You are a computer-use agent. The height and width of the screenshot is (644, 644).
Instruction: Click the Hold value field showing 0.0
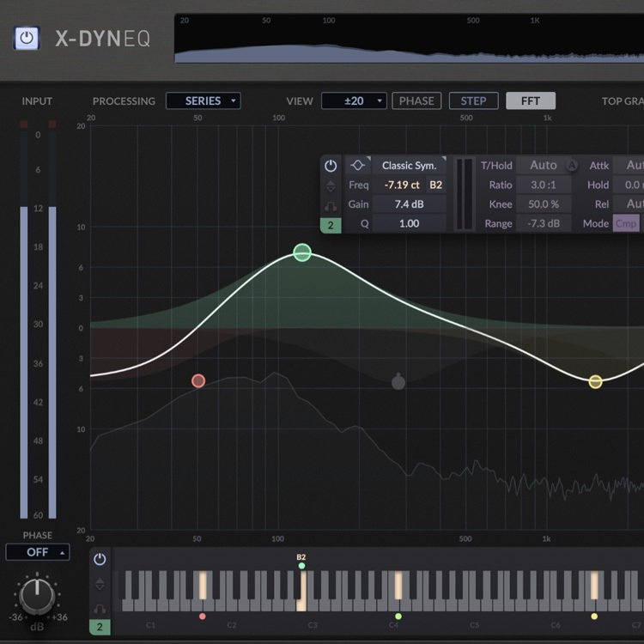click(629, 185)
